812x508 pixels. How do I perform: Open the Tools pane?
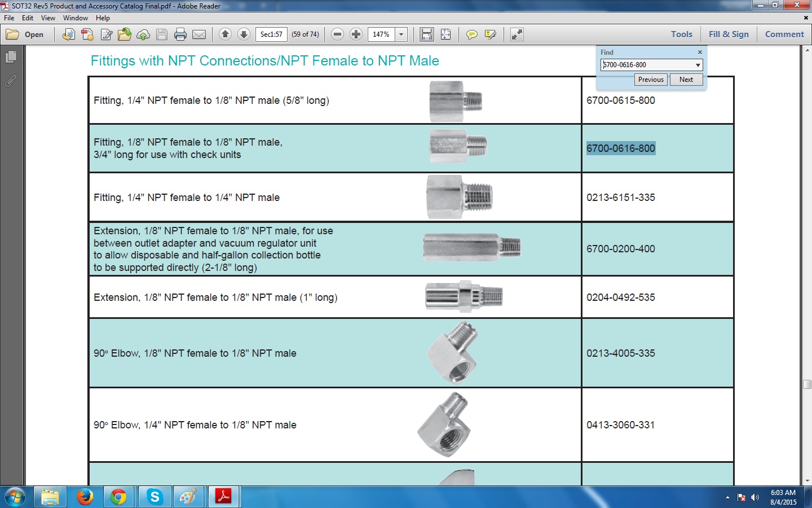(681, 34)
